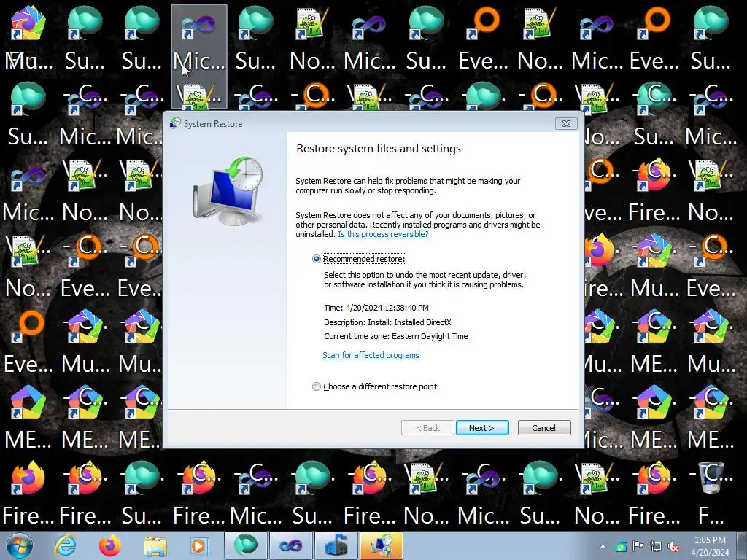Click the Action Center flag tray icon
Viewport: 747px width, 560px height.
pos(638,546)
